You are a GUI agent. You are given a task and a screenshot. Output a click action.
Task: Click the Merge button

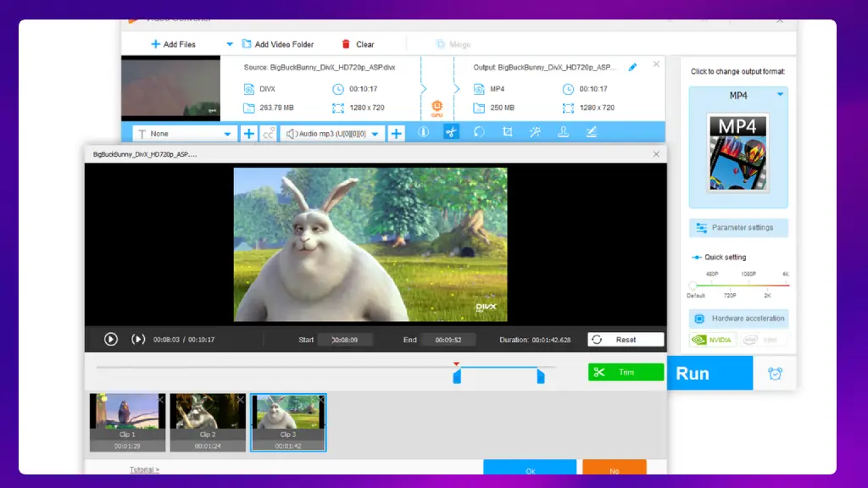pos(453,44)
